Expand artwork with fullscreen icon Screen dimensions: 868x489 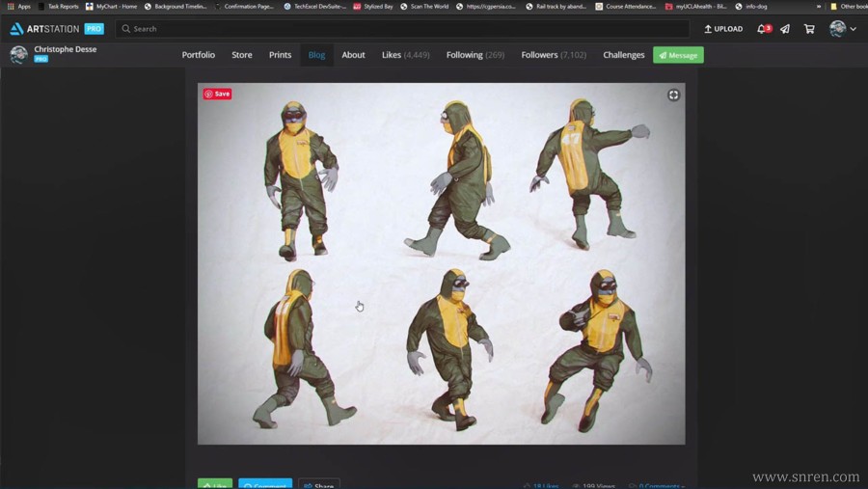[x=673, y=95]
